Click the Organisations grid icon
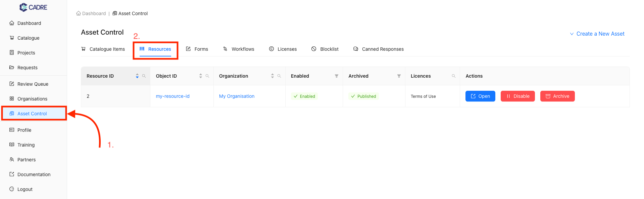 pos(12,99)
